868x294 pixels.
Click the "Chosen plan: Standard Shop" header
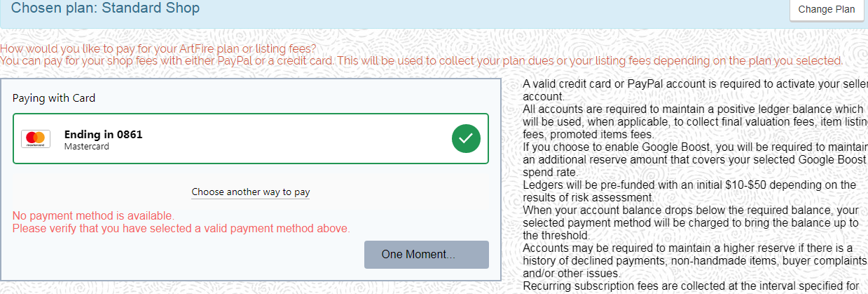point(105,9)
